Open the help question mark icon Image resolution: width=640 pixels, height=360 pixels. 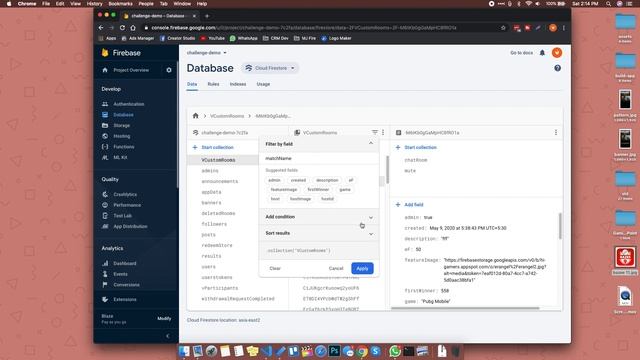pos(557,68)
